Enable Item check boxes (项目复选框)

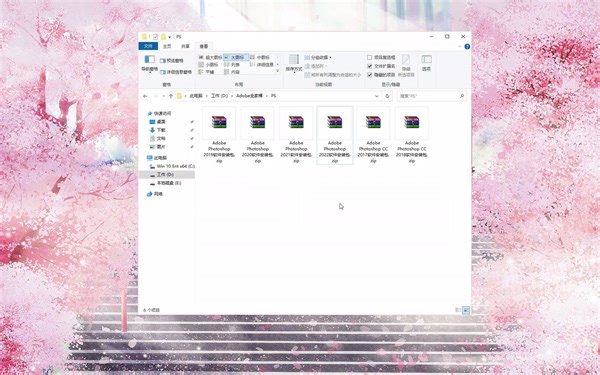coord(381,57)
